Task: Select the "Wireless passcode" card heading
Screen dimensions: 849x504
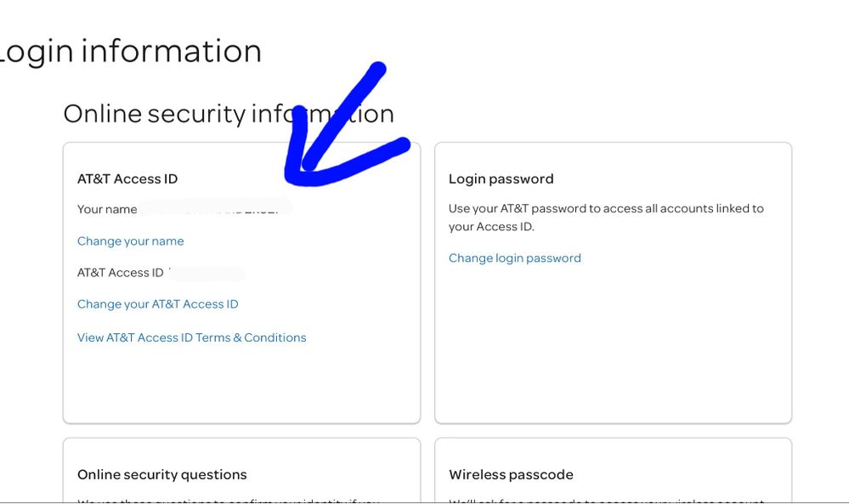Action: point(511,475)
